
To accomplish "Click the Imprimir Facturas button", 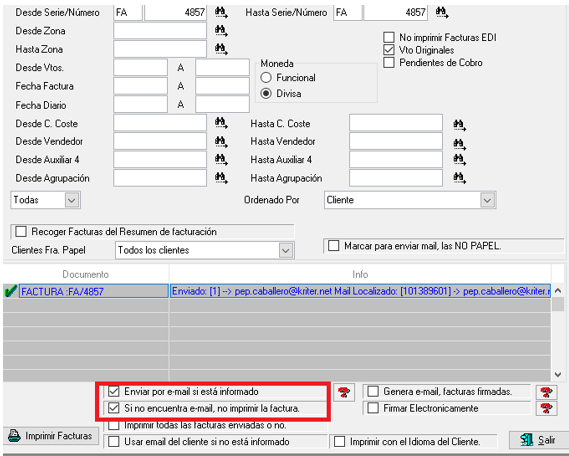I will (x=51, y=436).
